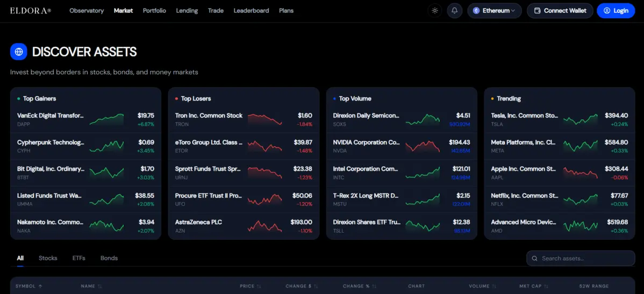Click the Login button
Viewport: 644px width, 294px height.
[x=616, y=11]
